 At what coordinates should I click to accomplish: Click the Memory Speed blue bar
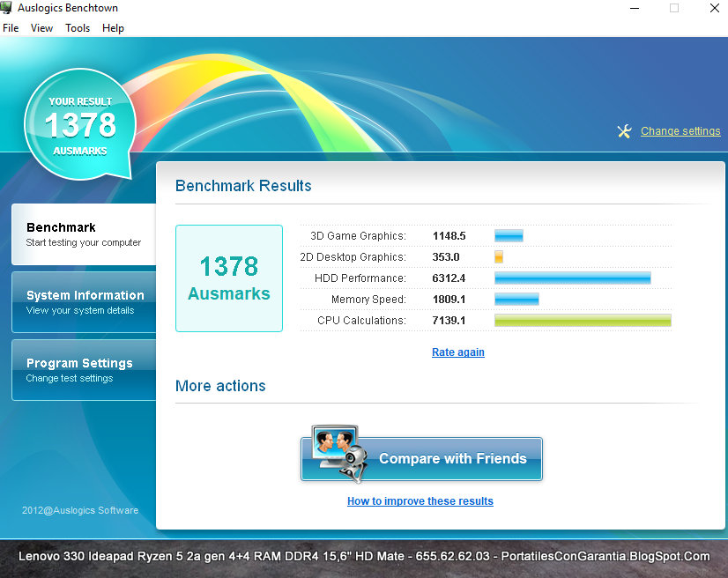[516, 300]
